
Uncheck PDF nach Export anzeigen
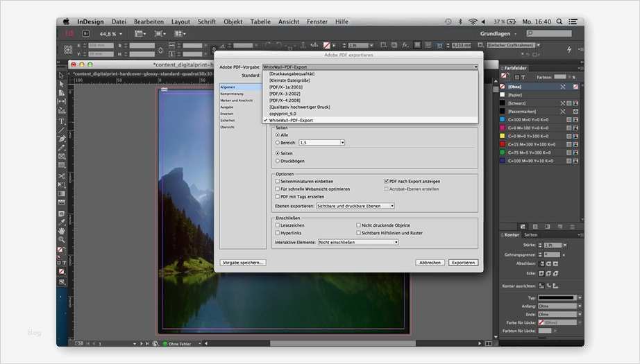point(386,182)
